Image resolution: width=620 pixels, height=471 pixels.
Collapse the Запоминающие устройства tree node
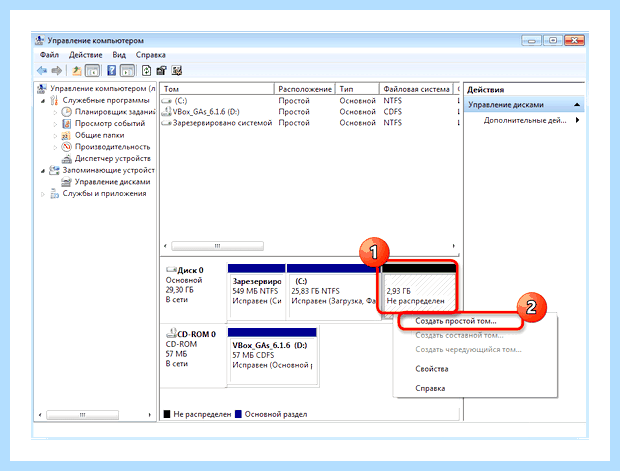(x=43, y=171)
